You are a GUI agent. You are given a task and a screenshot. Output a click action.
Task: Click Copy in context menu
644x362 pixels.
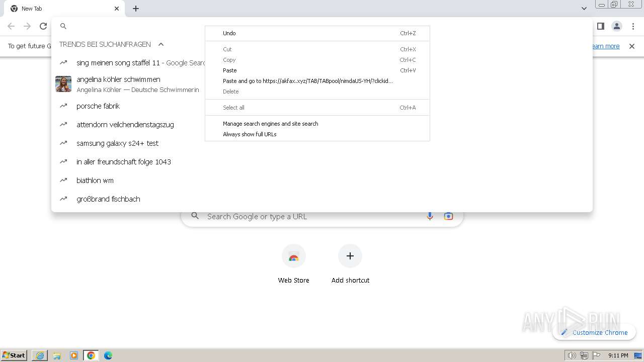(317, 60)
